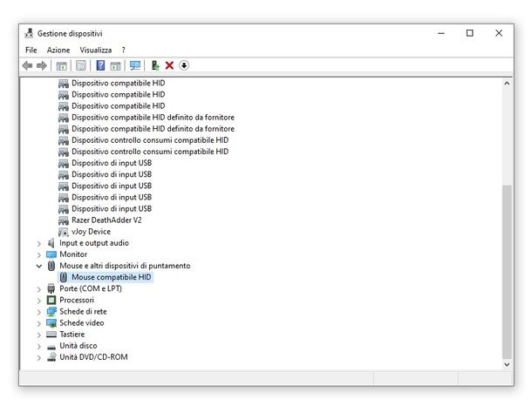
Task: Expand the Schede video node
Action: [x=39, y=323]
